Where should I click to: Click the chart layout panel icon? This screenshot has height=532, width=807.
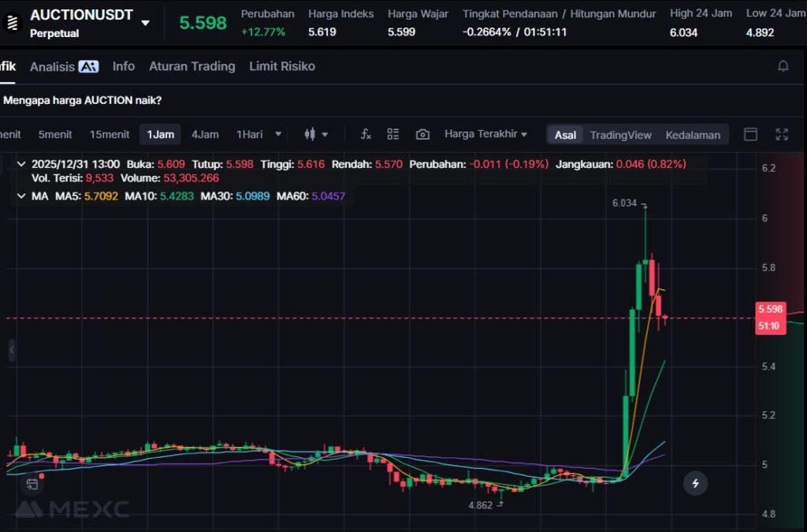coord(750,135)
